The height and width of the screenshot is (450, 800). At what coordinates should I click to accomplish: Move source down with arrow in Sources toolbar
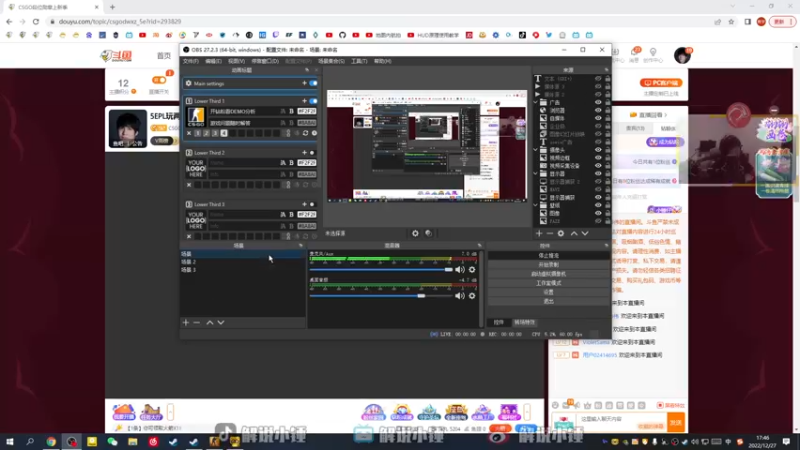(585, 233)
